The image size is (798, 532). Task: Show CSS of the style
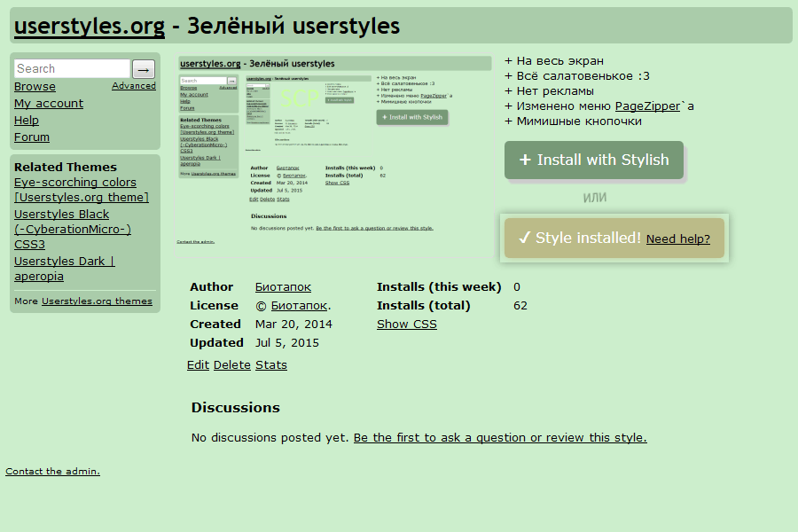(407, 325)
